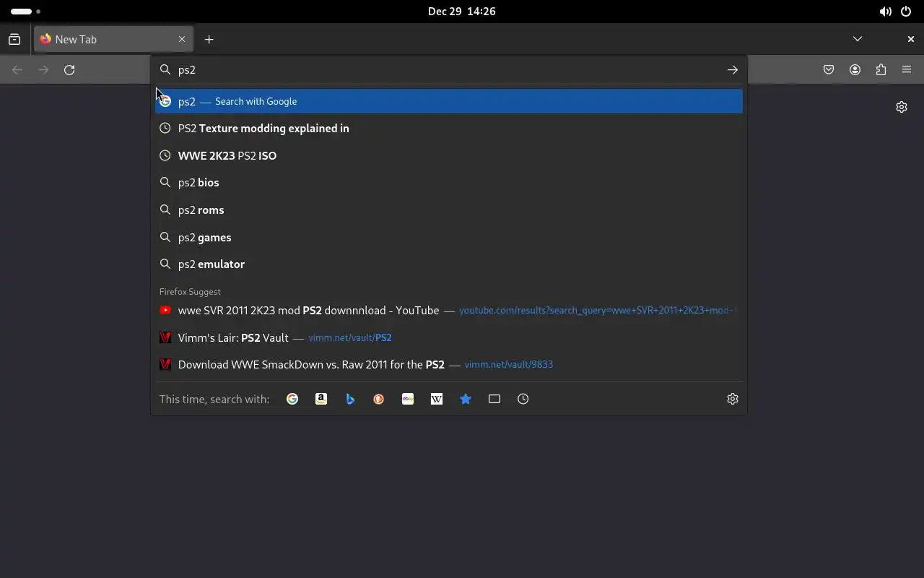
Task: Search open tabs using the tabs icon
Action: 494,399
